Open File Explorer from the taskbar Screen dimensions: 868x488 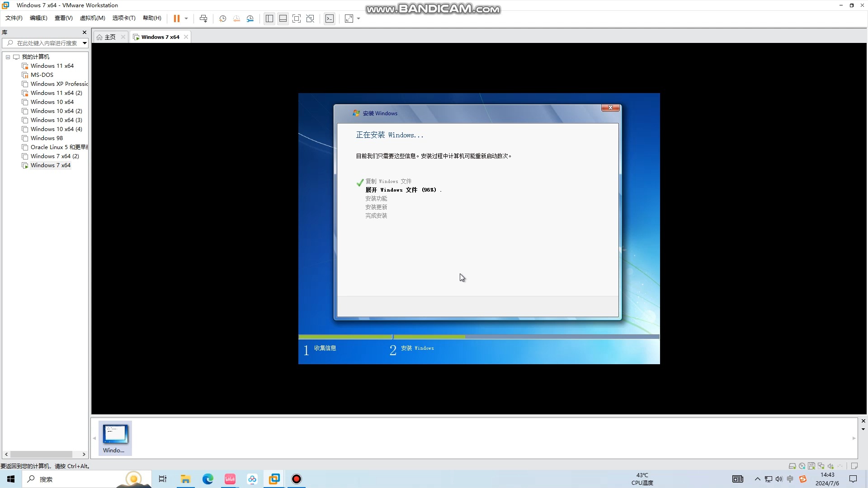[x=185, y=479]
